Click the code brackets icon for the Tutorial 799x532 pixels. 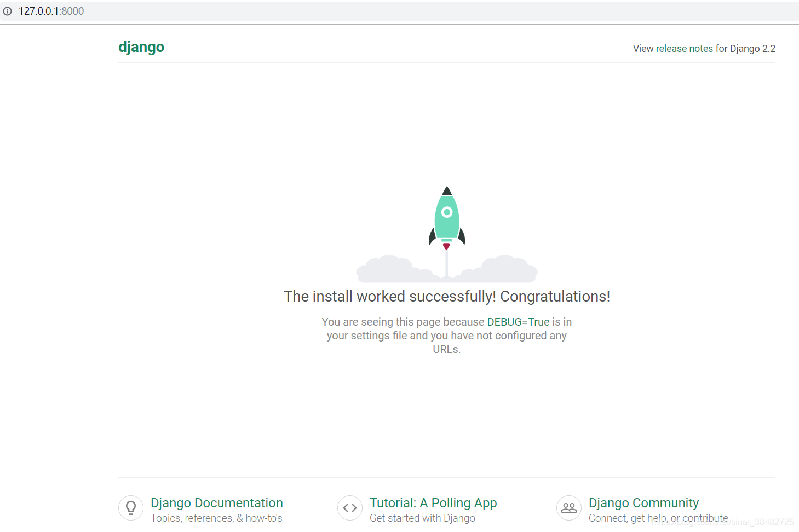(350, 508)
